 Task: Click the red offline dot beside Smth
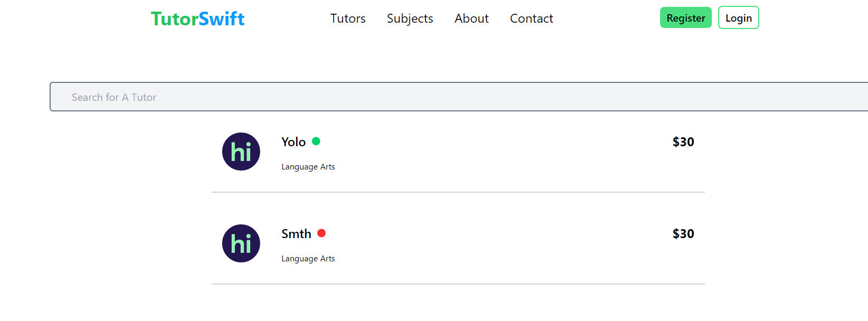pyautogui.click(x=321, y=233)
